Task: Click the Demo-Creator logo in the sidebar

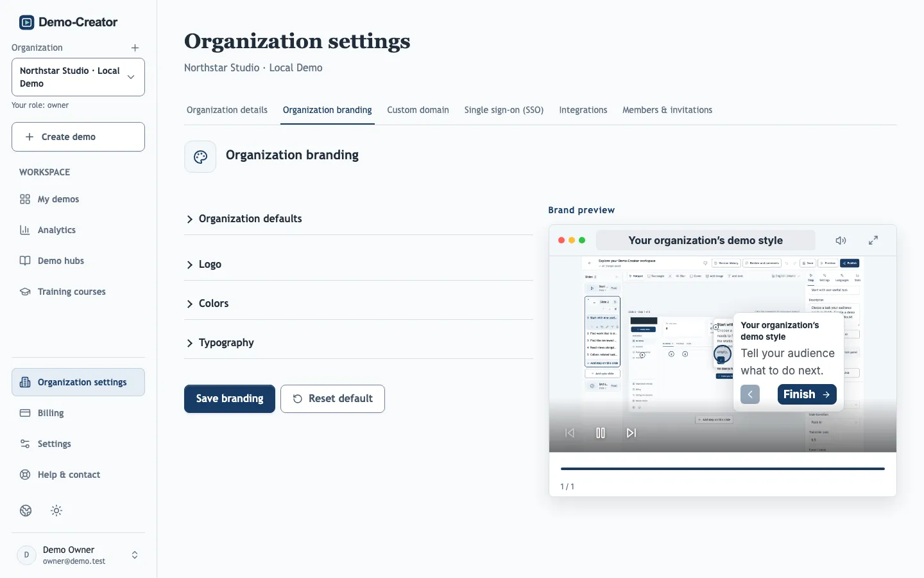Action: (x=68, y=22)
